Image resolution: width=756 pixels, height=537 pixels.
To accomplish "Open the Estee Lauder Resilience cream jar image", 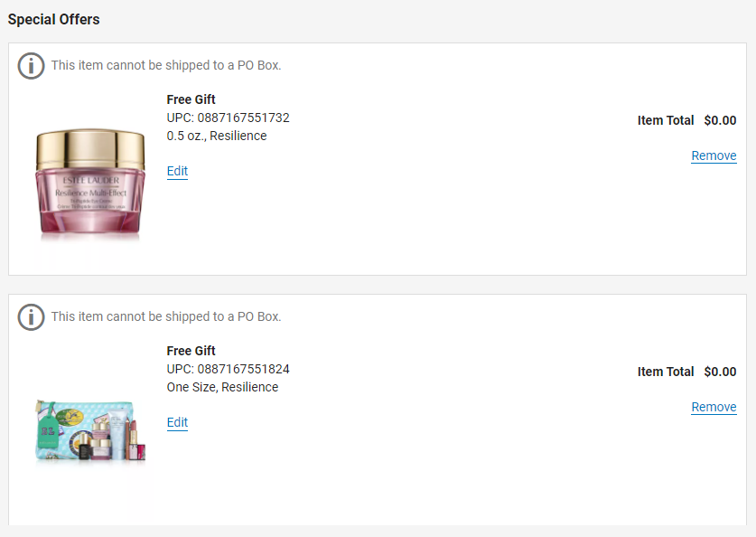I will tap(90, 184).
